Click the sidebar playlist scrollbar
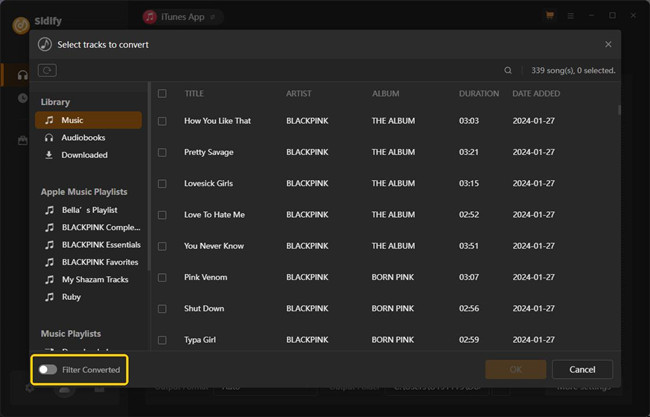Screen dimensions: 650x417 pos(149,176)
